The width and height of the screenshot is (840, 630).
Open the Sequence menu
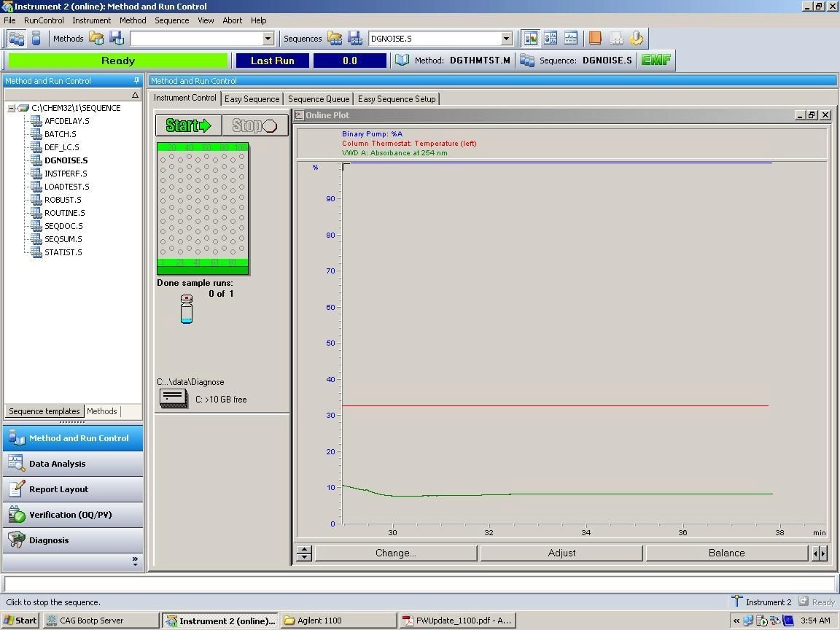click(x=172, y=20)
